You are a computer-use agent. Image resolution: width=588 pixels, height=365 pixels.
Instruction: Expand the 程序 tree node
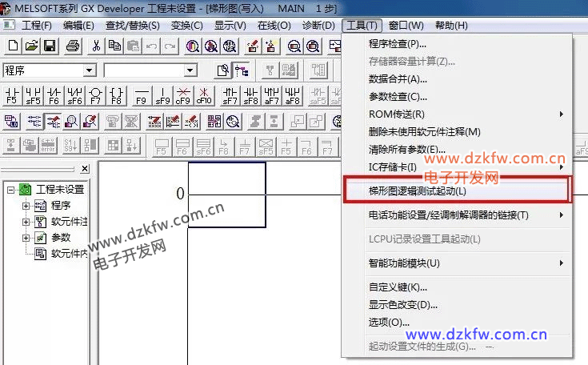tap(26, 206)
